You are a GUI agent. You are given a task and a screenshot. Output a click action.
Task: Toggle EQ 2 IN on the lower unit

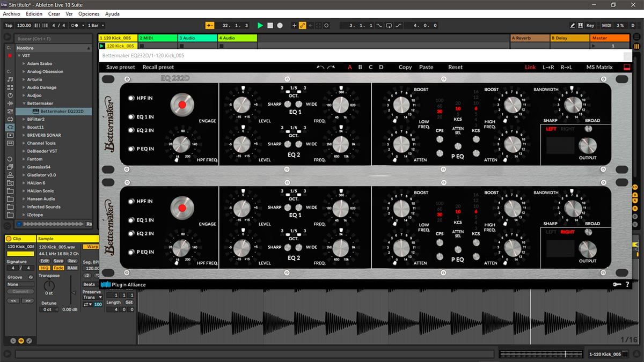pos(131,233)
